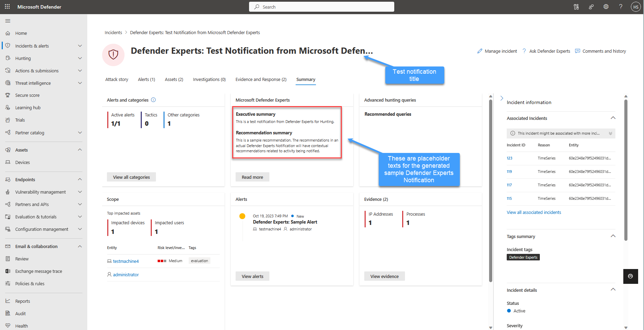Open the community icon in top bar
Screen dimensions: 644x330
(591, 7)
